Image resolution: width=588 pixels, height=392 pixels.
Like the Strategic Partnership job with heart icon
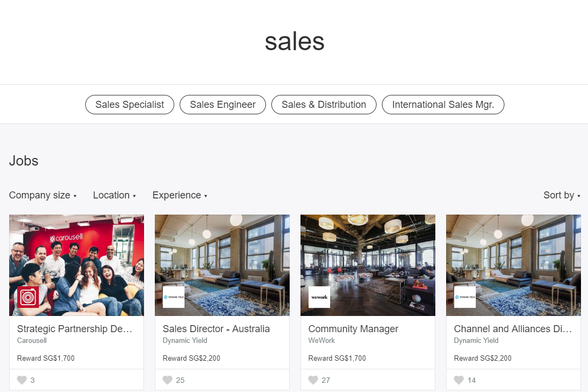(22, 380)
